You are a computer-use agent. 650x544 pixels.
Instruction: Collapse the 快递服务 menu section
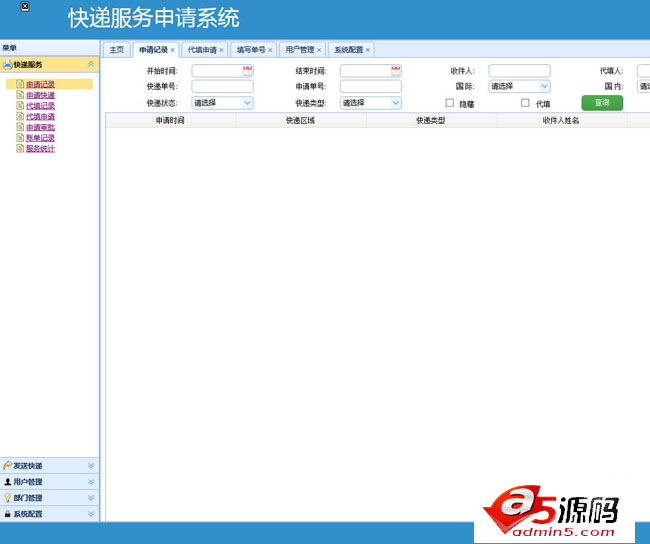click(91, 64)
